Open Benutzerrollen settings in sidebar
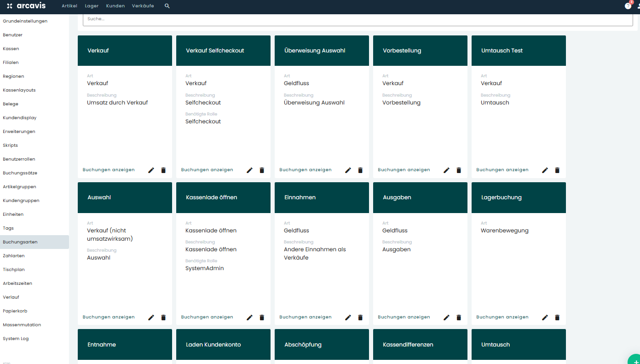Viewport: 640px width, 364px height. pyautogui.click(x=19, y=159)
